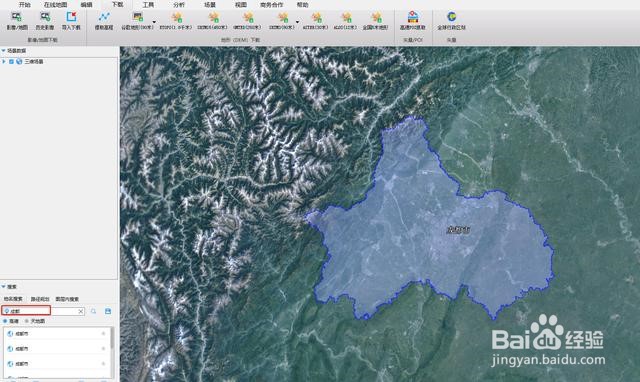Expand the 谷歌地形 dropdown arrow

pyautogui.click(x=154, y=22)
